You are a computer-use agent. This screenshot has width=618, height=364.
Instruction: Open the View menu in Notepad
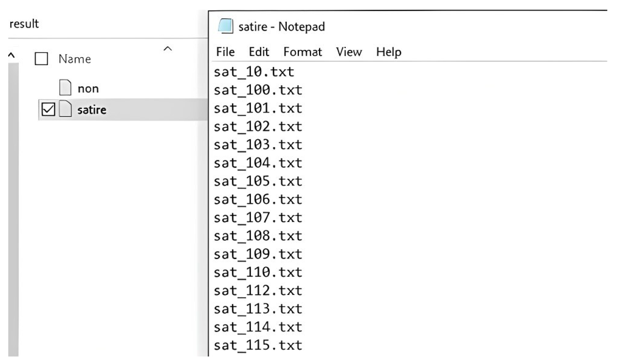coord(349,52)
